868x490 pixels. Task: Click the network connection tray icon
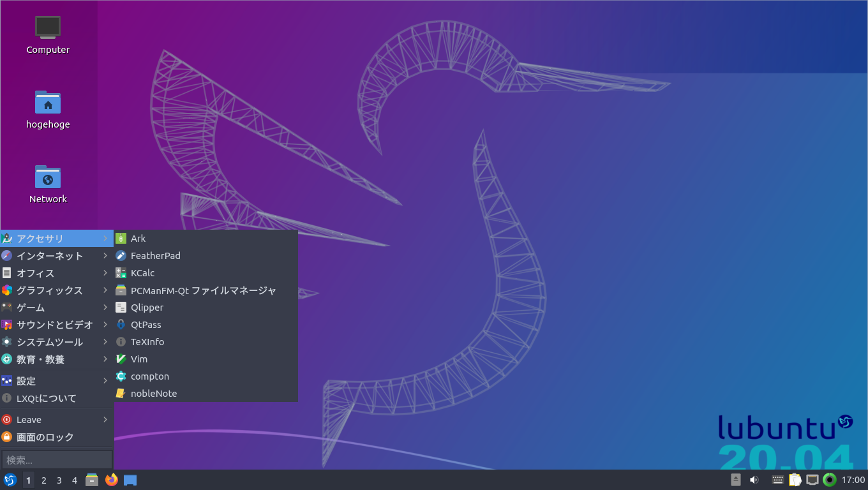click(812, 480)
